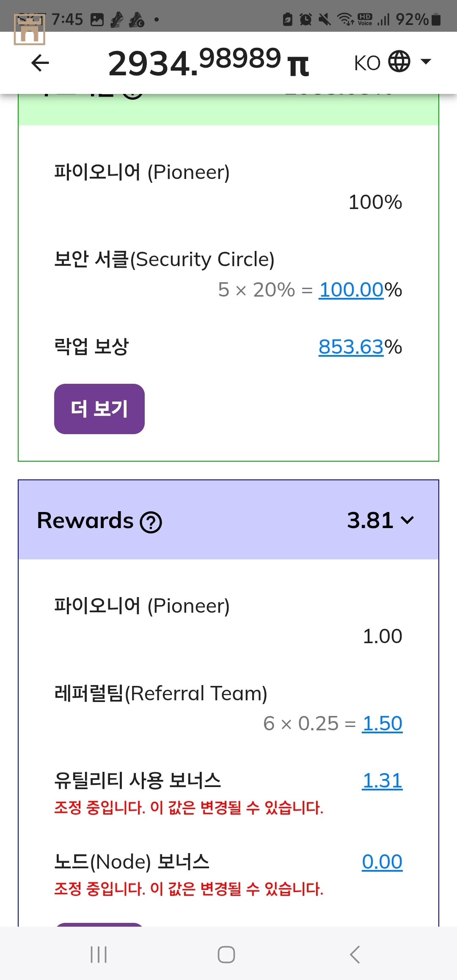Tap the Pi balance 2934.98989 display
This screenshot has width=457, height=980.
pos(209,63)
